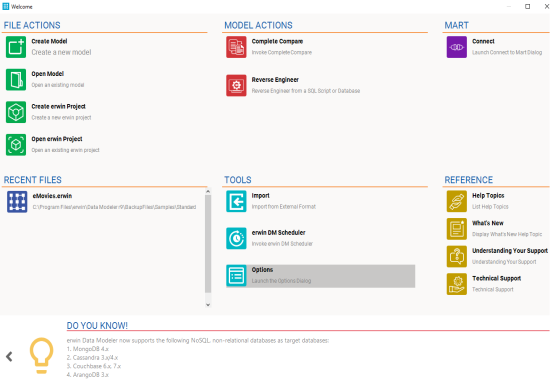Screen dimensions: 550x380
Task: Click 'Import from External Format' text
Action: pos(284,207)
